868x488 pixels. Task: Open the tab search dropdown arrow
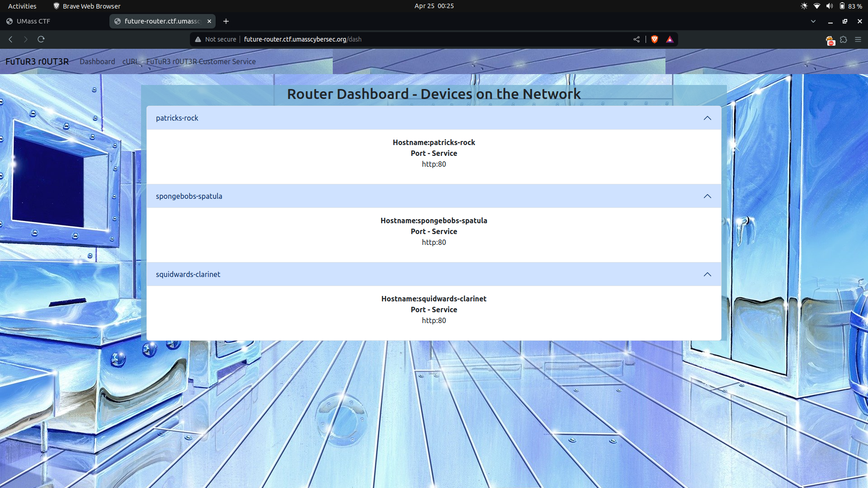click(x=813, y=21)
